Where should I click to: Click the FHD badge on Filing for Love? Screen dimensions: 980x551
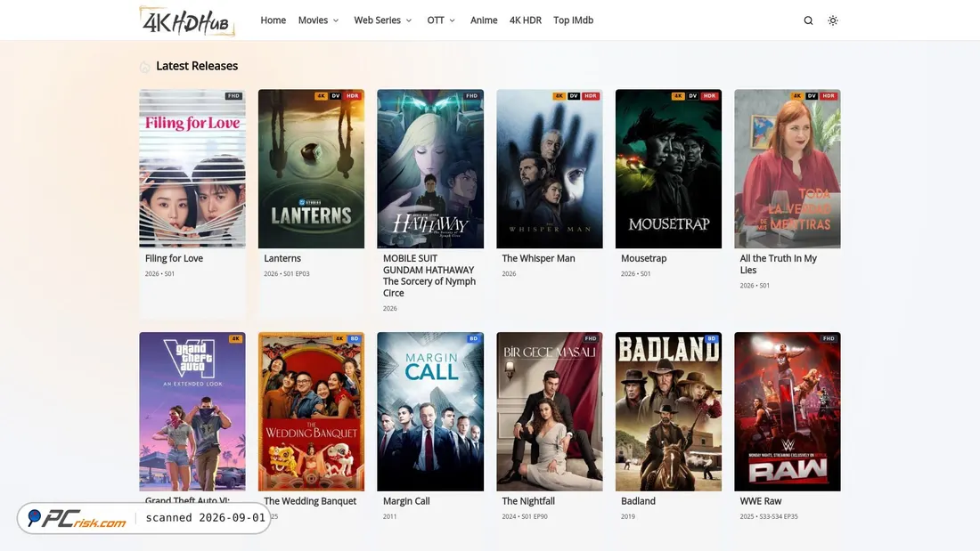233,96
